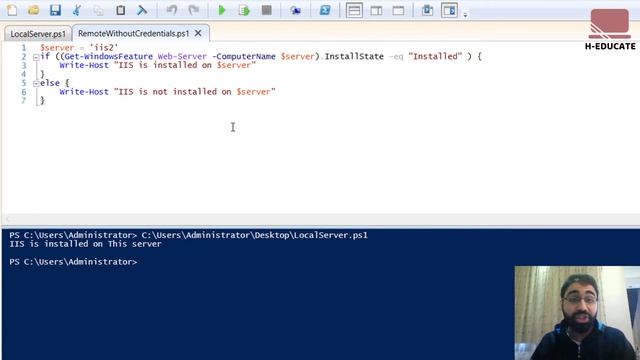Screen dimensions: 640x360
Task: Show Script Pane on top layout icon
Action: tap(354, 10)
